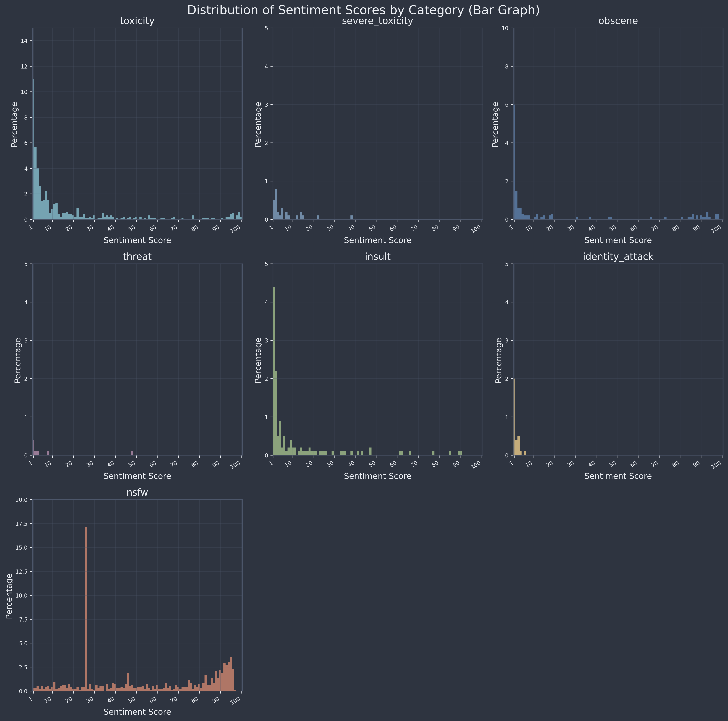728x721 pixels.
Task: Click the 'severe_toxicity' subplot title
Action: pos(377,21)
